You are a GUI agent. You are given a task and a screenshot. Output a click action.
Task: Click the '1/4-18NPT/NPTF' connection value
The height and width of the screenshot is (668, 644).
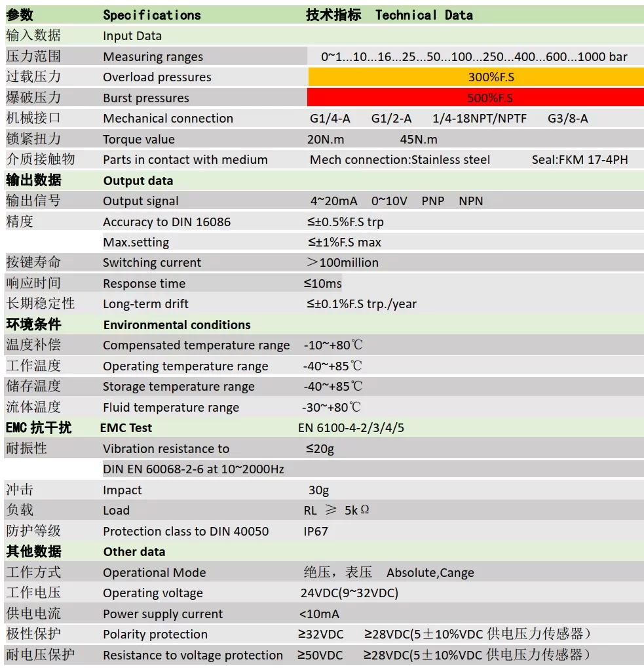(480, 119)
